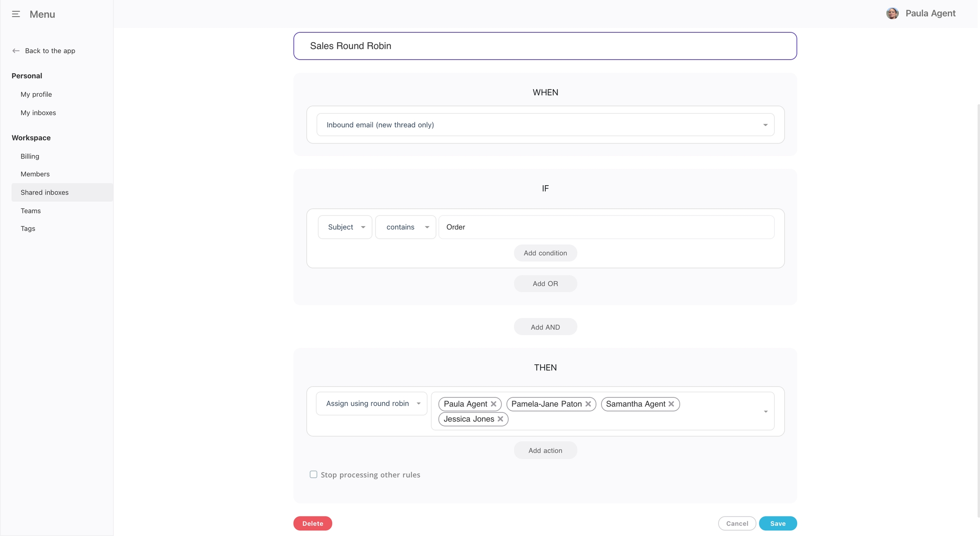The height and width of the screenshot is (536, 980).
Task: Click the rule name input field
Action: (545, 46)
